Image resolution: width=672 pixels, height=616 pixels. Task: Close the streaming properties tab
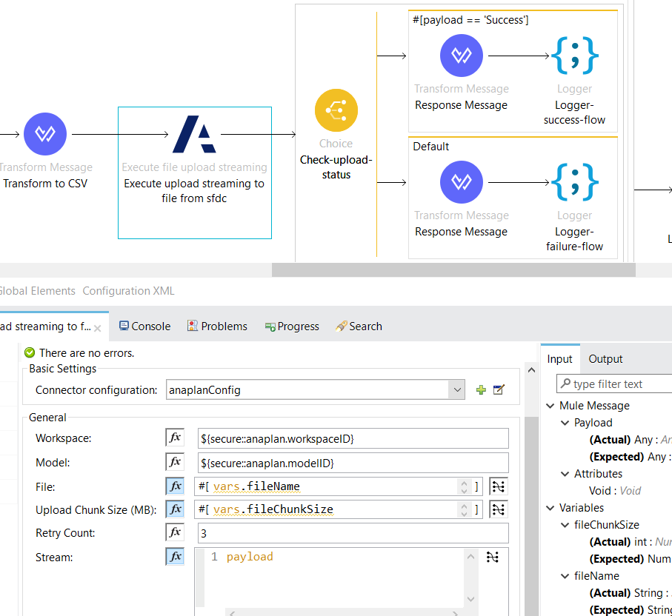click(98, 329)
